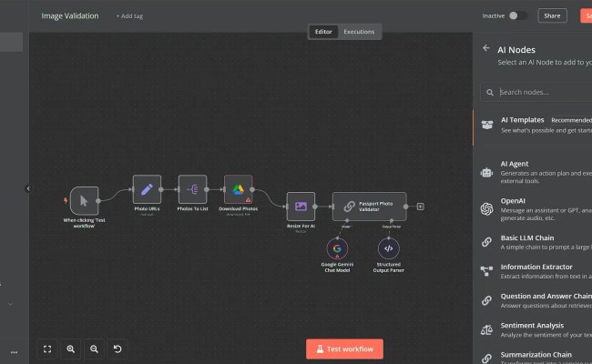The image size is (592, 364).
Task: Click the Sentiment Analysis scales icon
Action: 486,329
